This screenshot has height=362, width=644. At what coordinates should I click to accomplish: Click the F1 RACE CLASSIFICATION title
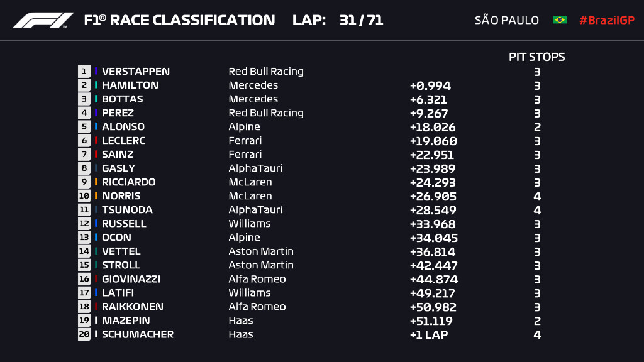pos(179,20)
